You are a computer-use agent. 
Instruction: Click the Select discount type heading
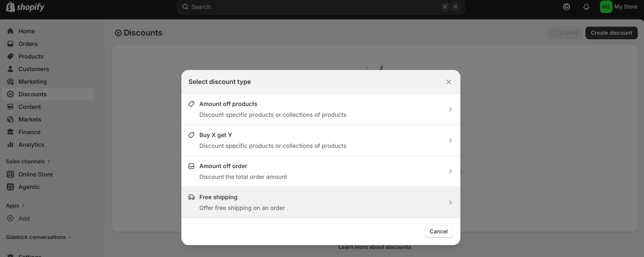coord(220,82)
